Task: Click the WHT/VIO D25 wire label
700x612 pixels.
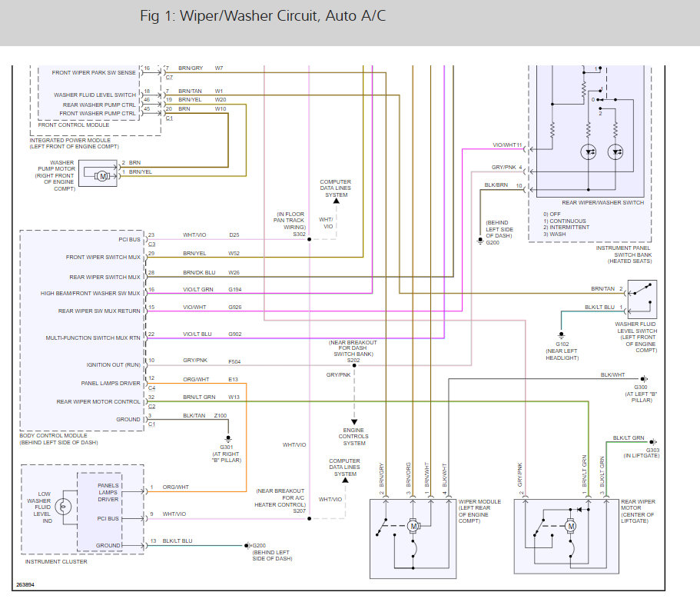Action: click(211, 235)
